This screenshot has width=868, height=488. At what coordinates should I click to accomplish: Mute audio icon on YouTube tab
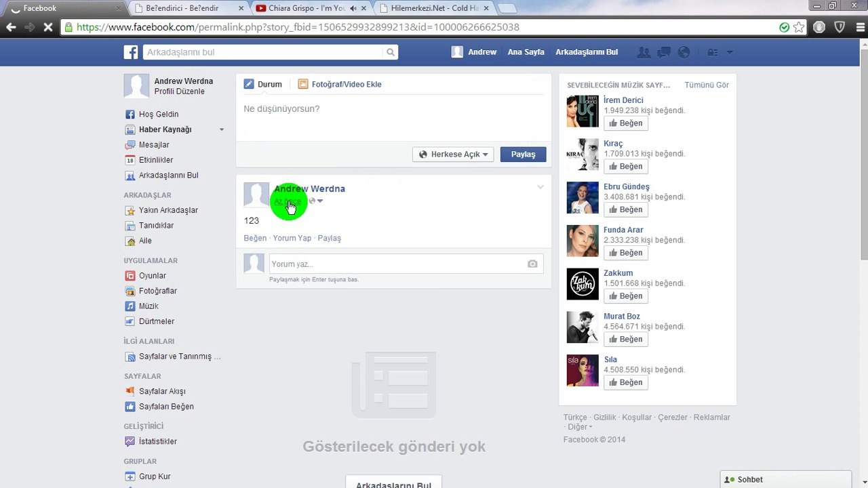[x=353, y=8]
